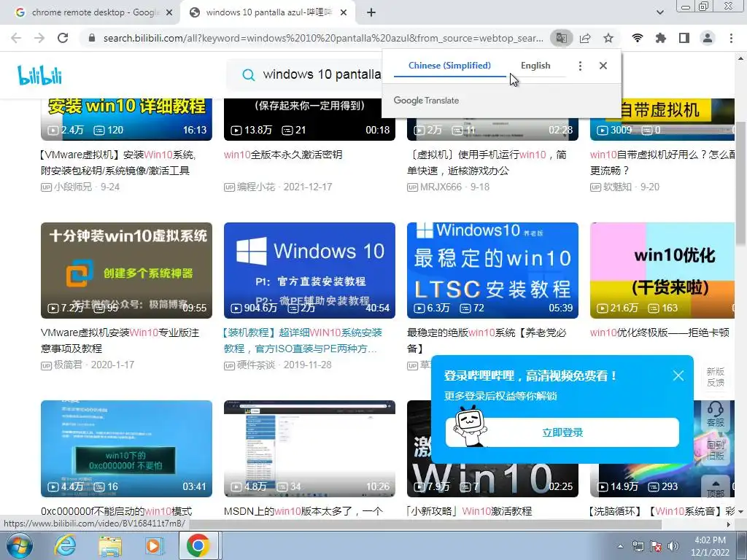Click the 新版反馈 feedback button
The width and height of the screenshot is (747, 560).
point(716,377)
